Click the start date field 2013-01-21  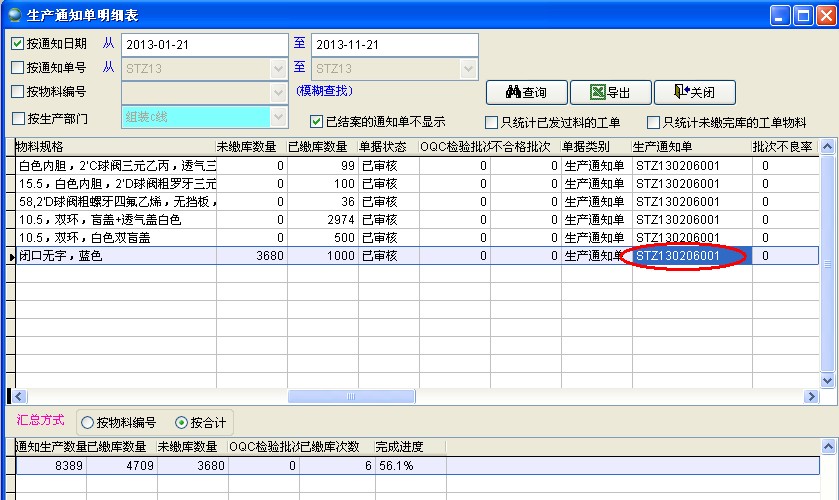(200, 45)
